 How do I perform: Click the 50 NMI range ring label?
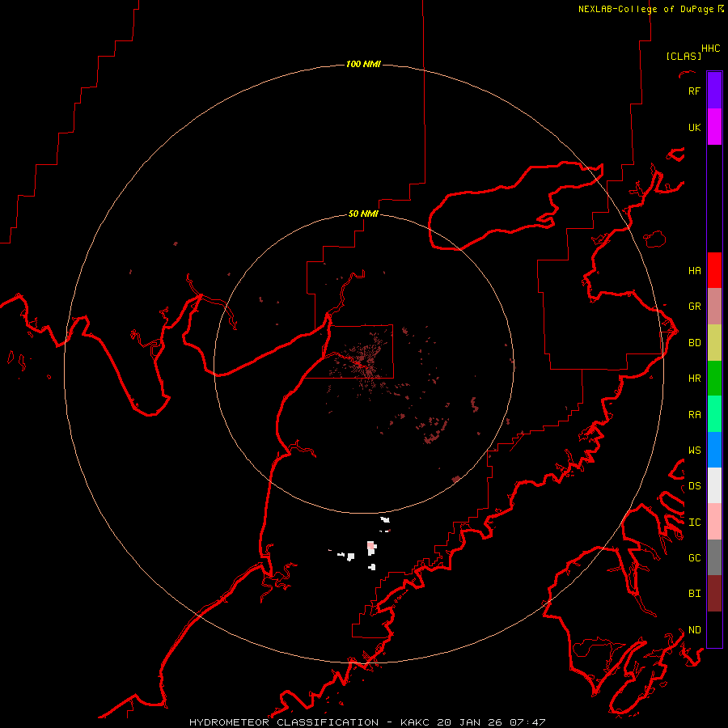363,214
